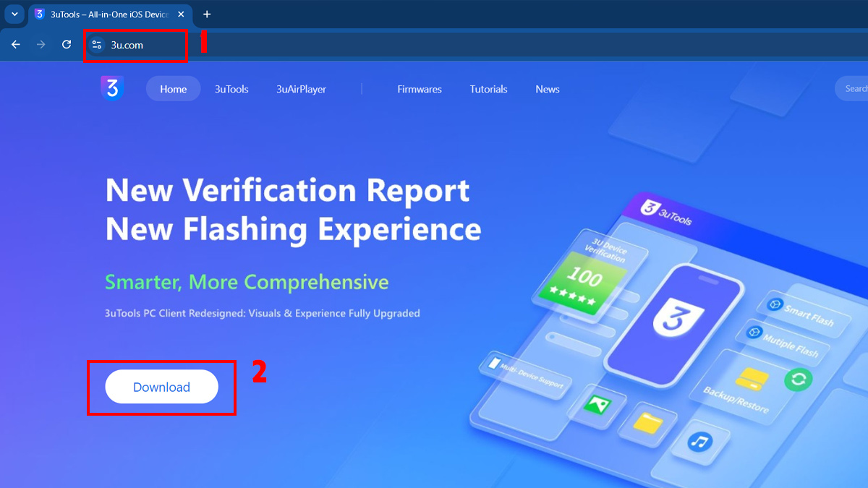
Task: Click the Search field in navigation
Action: coord(851,89)
